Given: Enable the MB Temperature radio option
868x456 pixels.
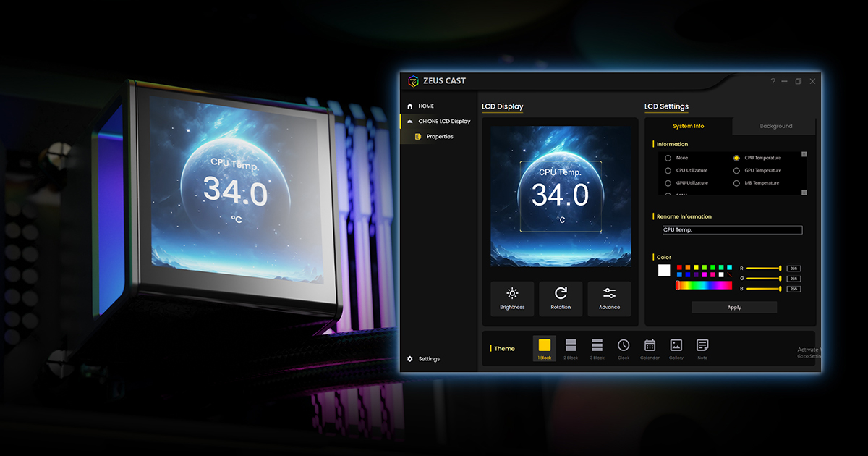Looking at the screenshot, I should (736, 183).
